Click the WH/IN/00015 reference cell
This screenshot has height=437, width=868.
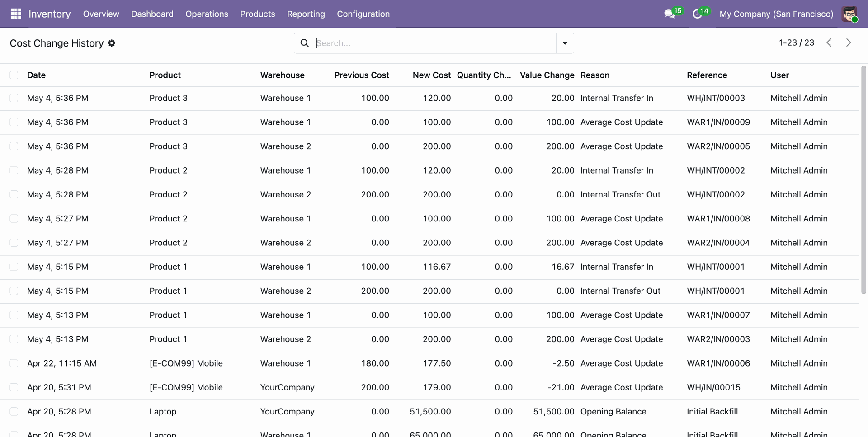coord(713,388)
